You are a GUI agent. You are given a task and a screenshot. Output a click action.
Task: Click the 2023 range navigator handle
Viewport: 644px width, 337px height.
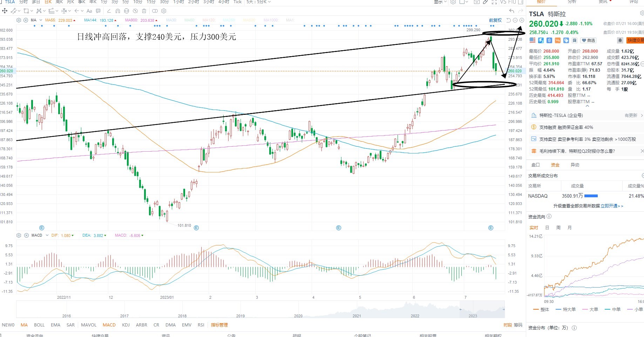coord(461,309)
